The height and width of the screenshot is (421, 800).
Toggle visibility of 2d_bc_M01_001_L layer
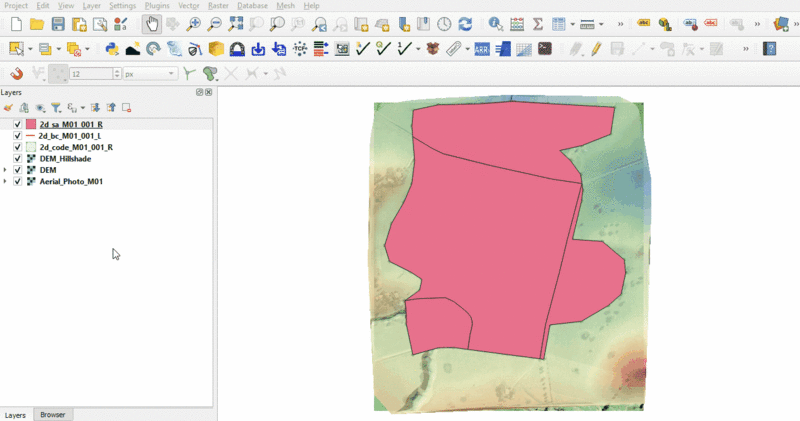click(x=18, y=135)
